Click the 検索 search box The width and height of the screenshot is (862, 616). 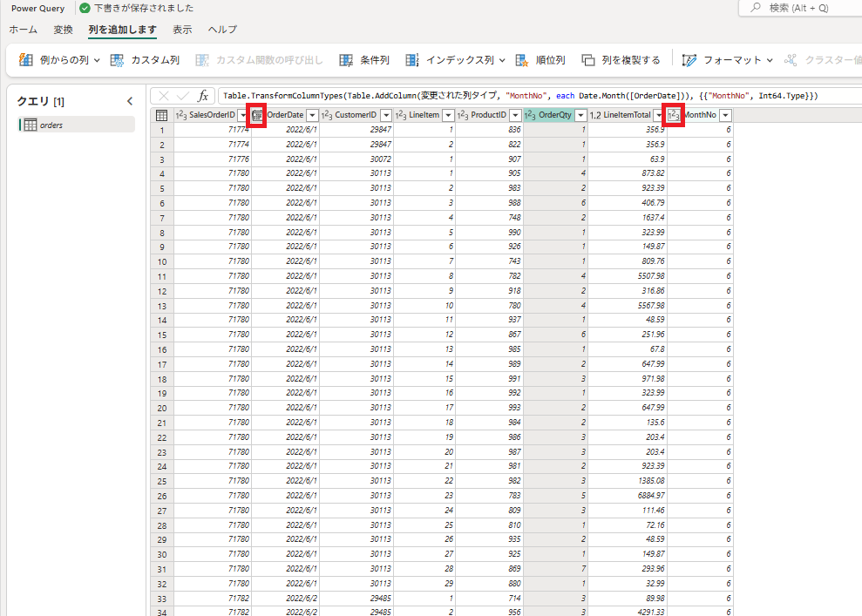coord(800,8)
